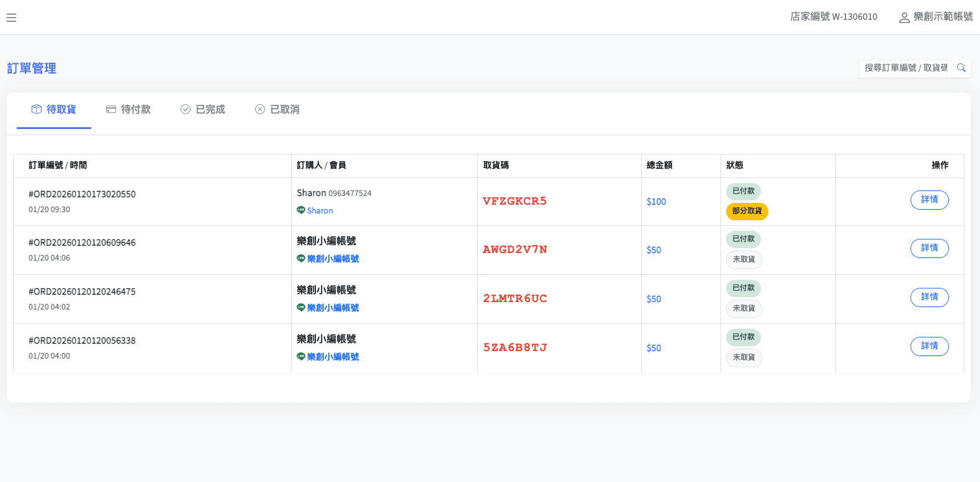Viewport: 980px width, 482px height.
Task: Click LINE icon in order ending 609646 row
Action: click(301, 259)
